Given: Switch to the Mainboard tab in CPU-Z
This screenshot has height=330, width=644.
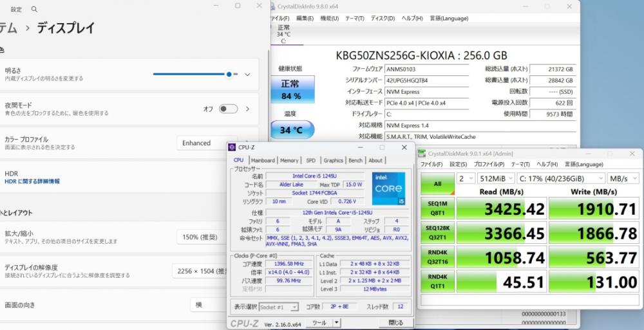Looking at the screenshot, I should coord(263,160).
